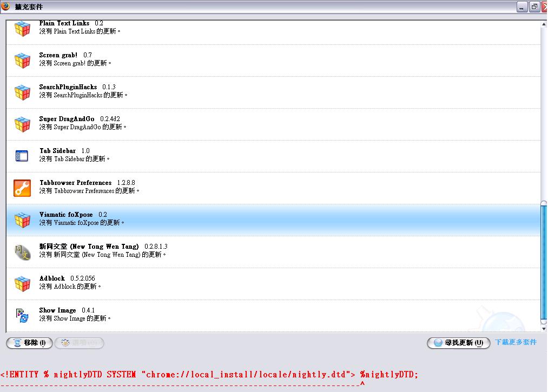The width and height of the screenshot is (548, 392).
Task: Minimize the extensions window
Action: pyautogui.click(x=521, y=6)
